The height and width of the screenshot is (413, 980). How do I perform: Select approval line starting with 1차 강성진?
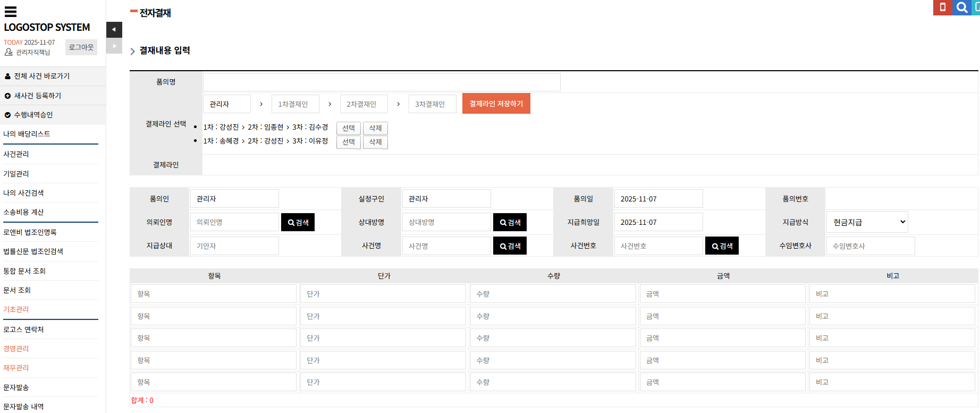[349, 128]
